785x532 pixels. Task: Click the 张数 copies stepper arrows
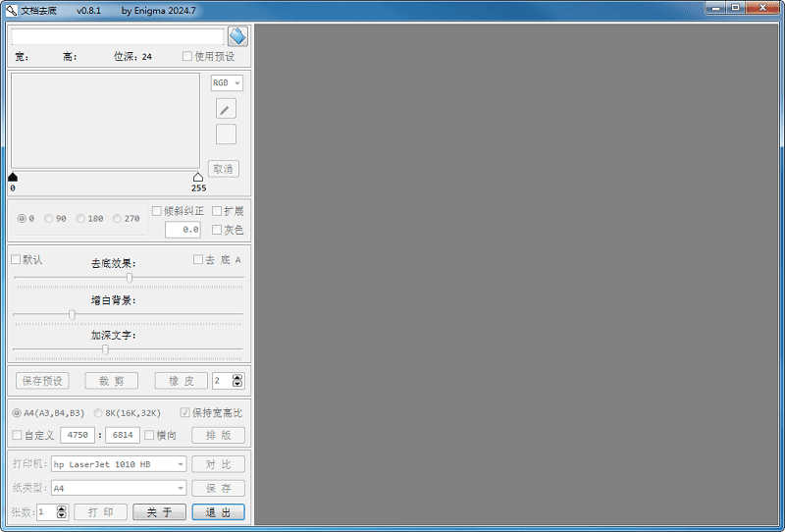62,512
